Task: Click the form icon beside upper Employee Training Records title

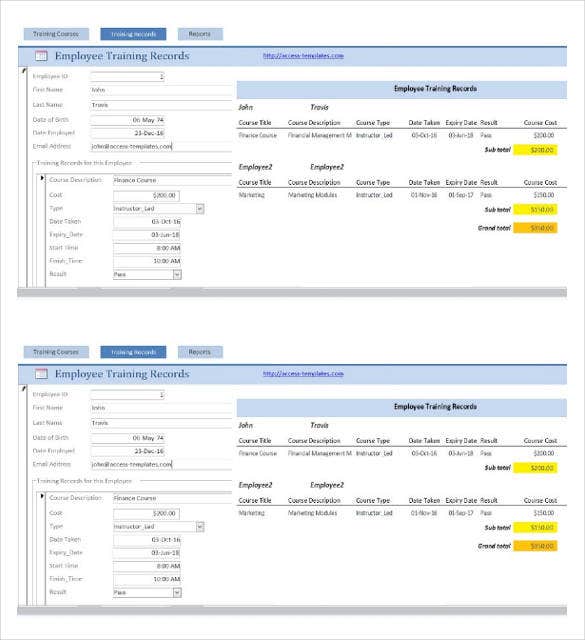Action: (41, 56)
